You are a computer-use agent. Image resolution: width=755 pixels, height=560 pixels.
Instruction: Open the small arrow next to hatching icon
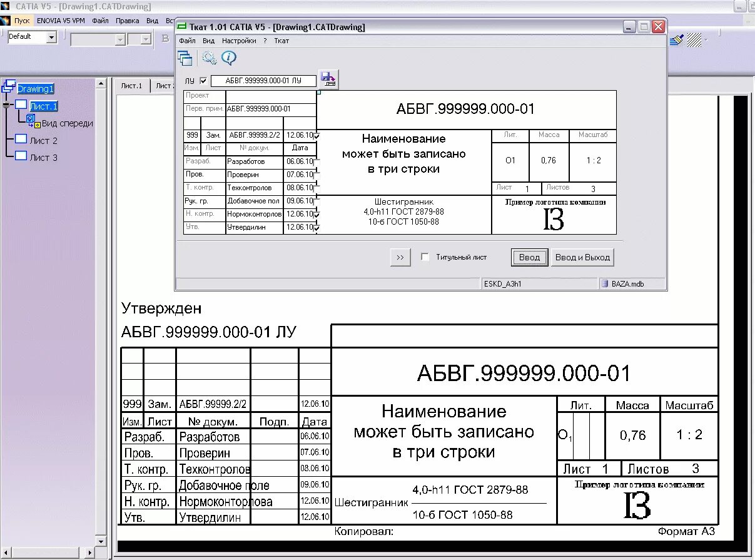[705, 40]
